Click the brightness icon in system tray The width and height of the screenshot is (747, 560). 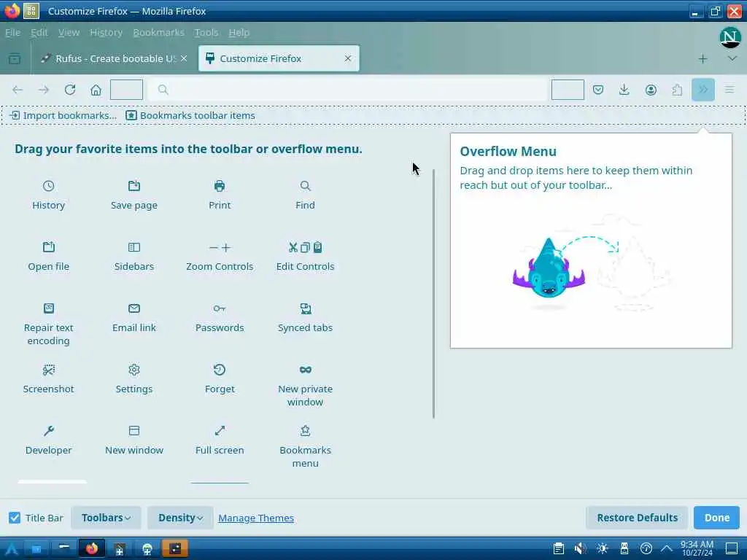(602, 548)
